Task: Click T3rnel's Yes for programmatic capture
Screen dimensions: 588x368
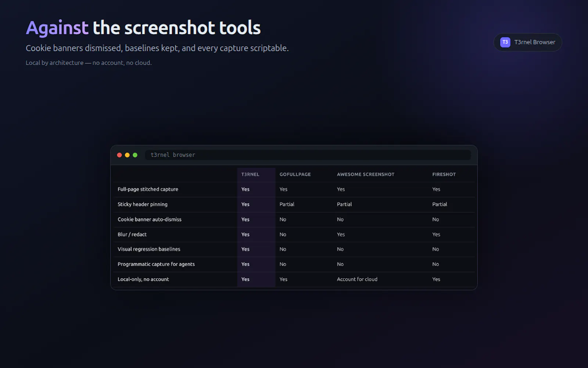Action: tap(245, 264)
